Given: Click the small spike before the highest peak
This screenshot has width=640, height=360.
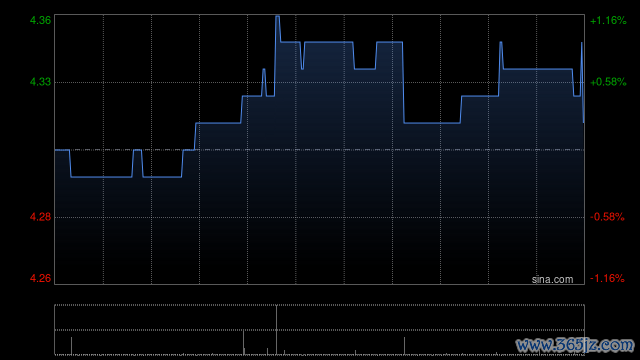Looking at the screenshot, I should point(264,82).
